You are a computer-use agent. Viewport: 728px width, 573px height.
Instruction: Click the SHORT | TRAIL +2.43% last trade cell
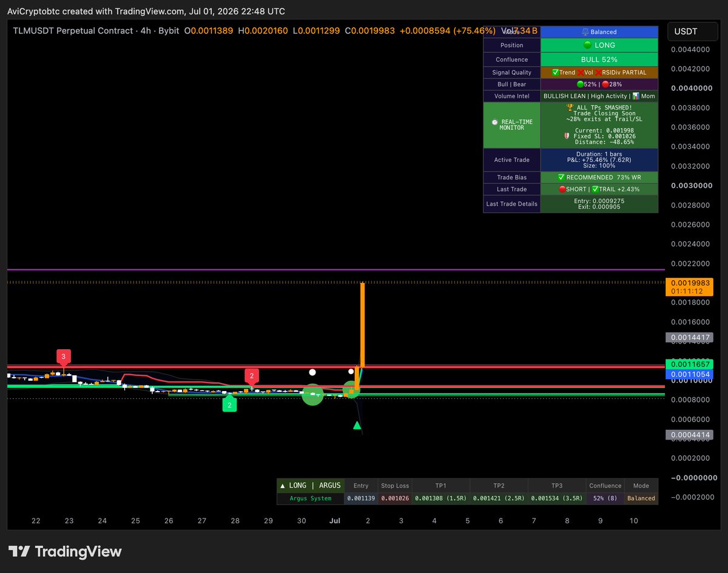coord(599,189)
